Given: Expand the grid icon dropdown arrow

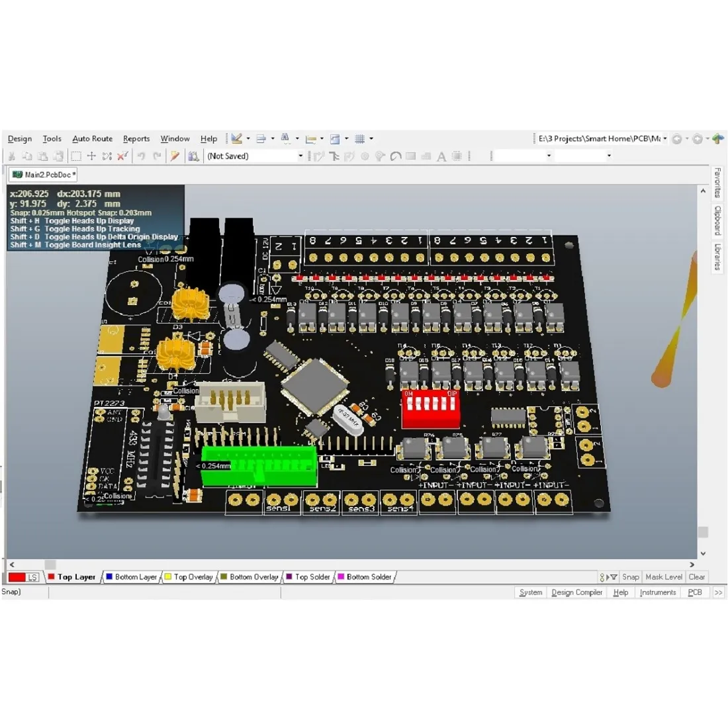Looking at the screenshot, I should tap(371, 139).
